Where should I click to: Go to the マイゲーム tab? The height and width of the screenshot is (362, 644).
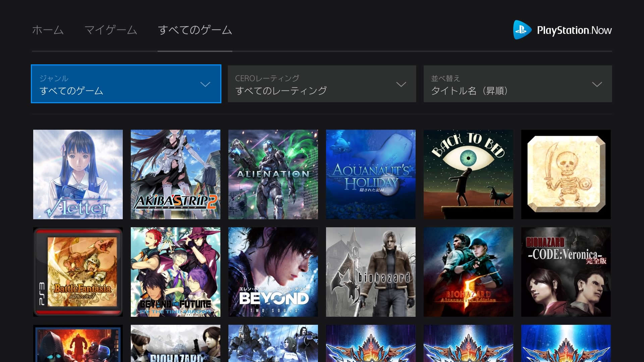111,30
